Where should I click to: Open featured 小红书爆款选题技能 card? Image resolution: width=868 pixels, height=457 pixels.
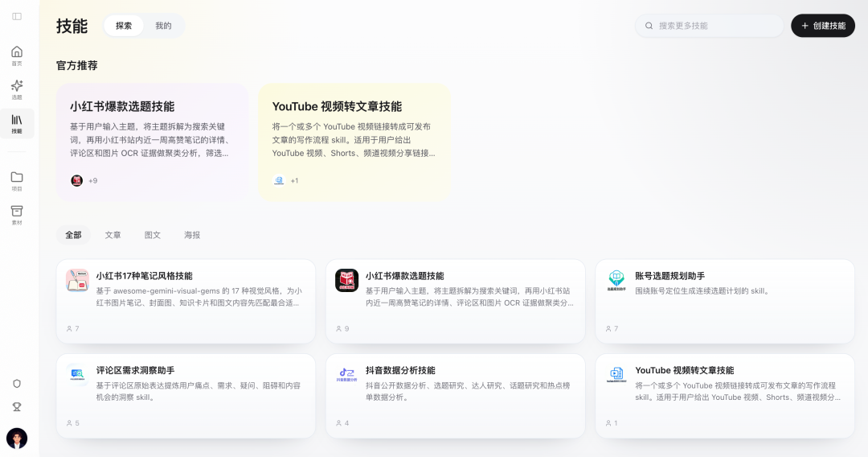[152, 142]
